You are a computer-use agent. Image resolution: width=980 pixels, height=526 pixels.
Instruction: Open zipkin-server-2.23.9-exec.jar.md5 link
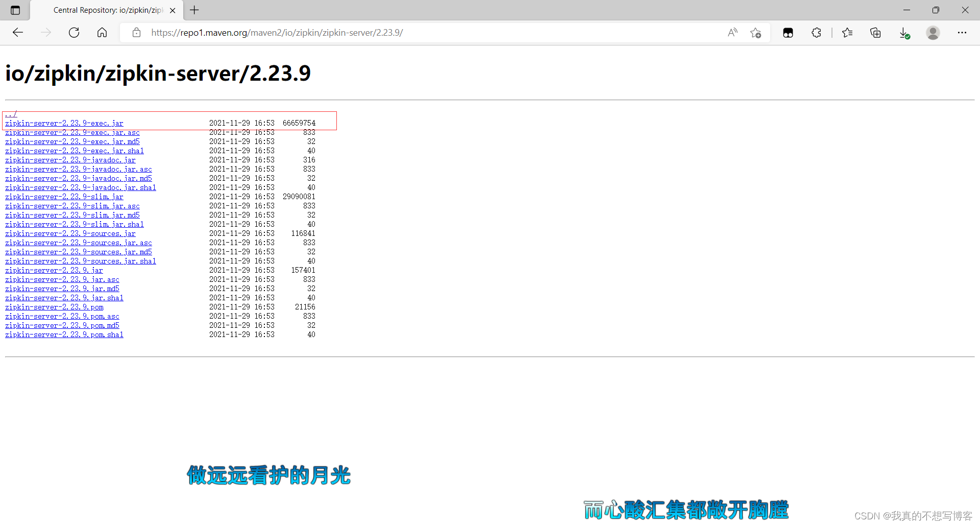tap(72, 141)
